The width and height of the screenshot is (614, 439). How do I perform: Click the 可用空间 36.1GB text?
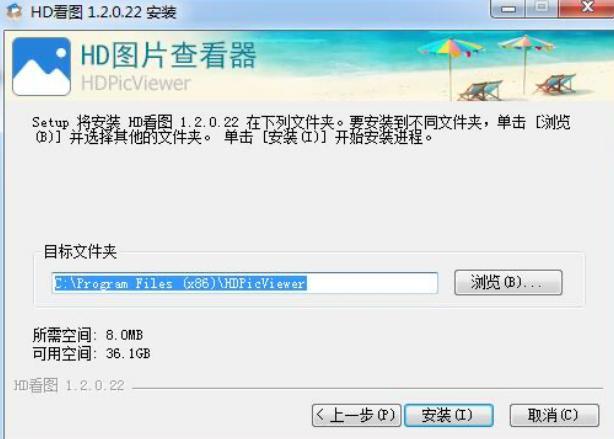[91, 354]
